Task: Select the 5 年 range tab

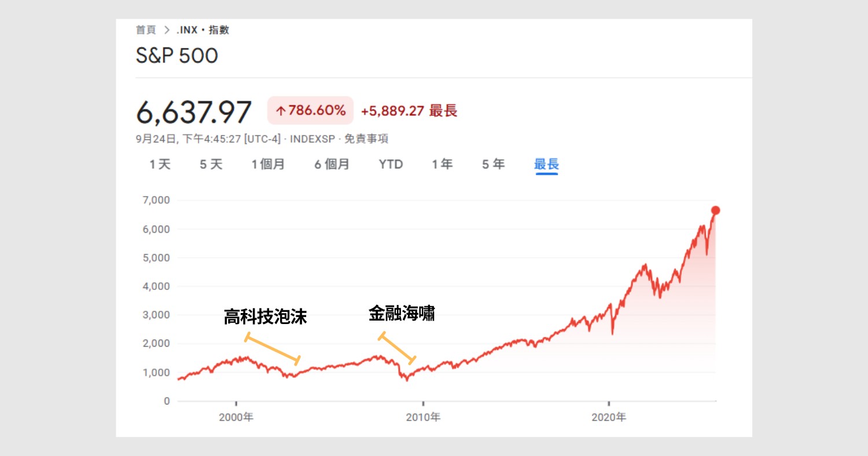Action: 494,164
